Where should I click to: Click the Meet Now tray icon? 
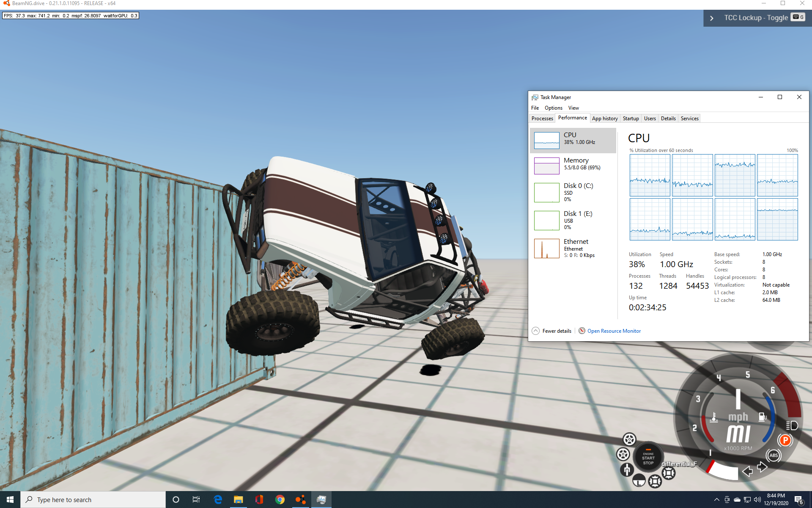click(x=727, y=500)
